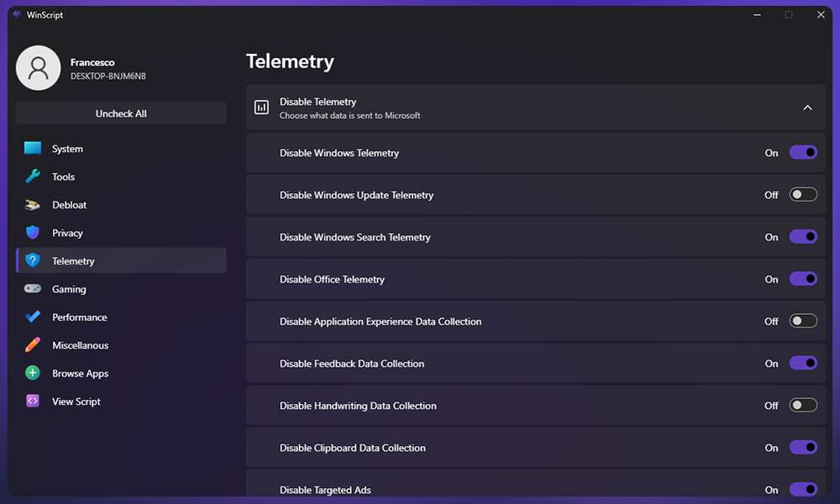Screen dimensions: 840x504
Task: Click the WinScript heart logo in title bar
Action: (x=17, y=14)
